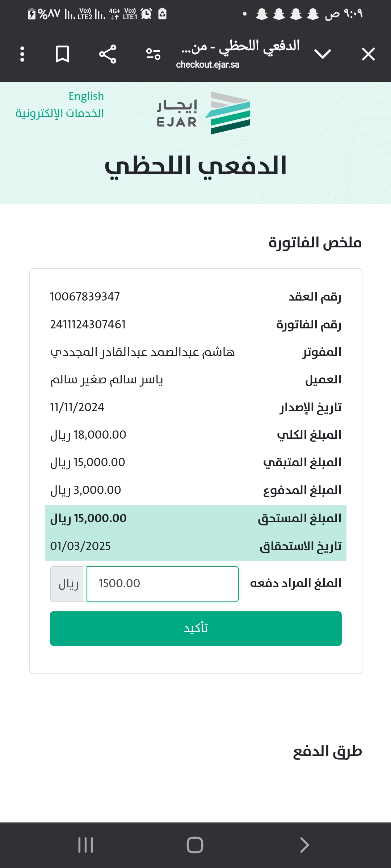Tap the alarm icon in status bar
The image size is (391, 868).
146,14
